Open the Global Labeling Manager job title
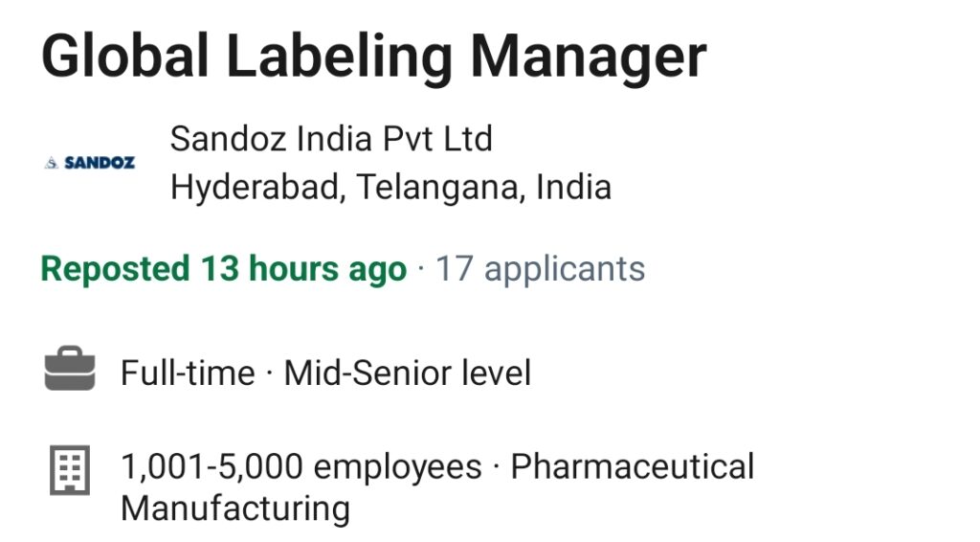The image size is (980, 542). [x=374, y=58]
